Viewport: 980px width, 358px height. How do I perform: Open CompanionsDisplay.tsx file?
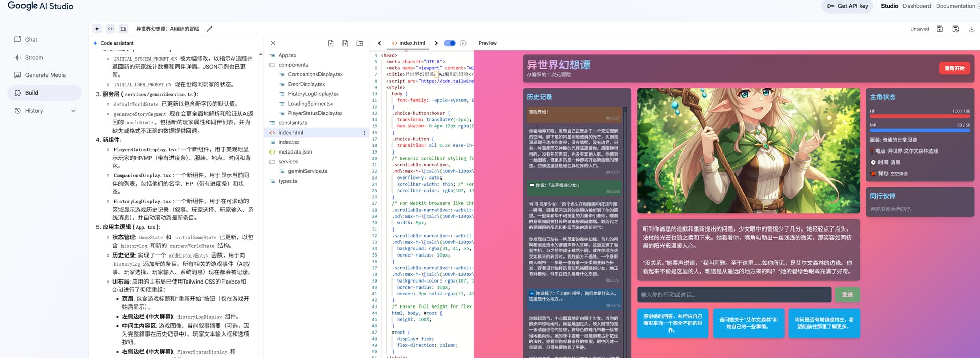[315, 74]
